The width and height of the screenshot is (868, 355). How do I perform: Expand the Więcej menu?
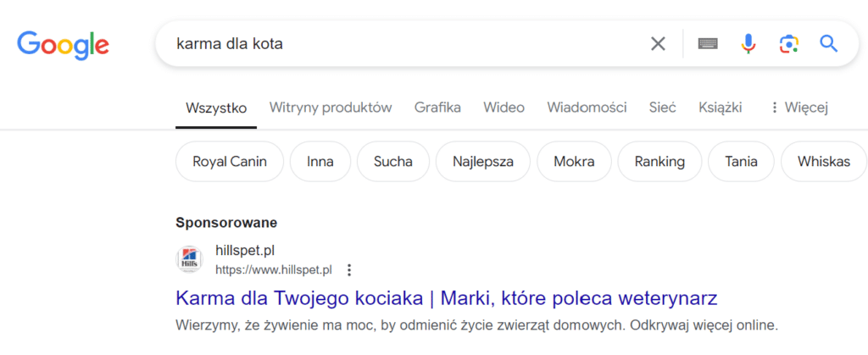pos(798,108)
